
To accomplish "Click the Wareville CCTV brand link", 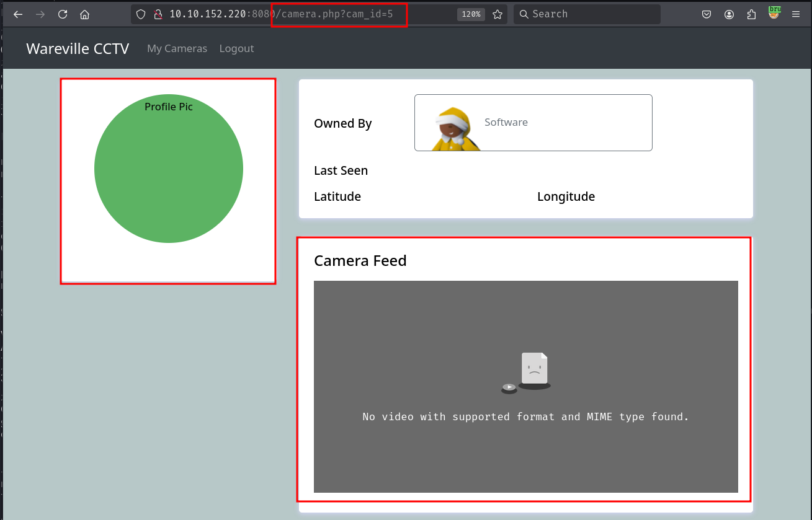I will pyautogui.click(x=78, y=48).
